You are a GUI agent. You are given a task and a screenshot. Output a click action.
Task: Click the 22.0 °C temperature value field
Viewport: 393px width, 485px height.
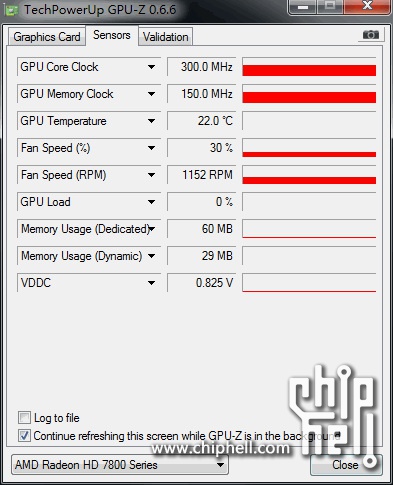click(202, 121)
